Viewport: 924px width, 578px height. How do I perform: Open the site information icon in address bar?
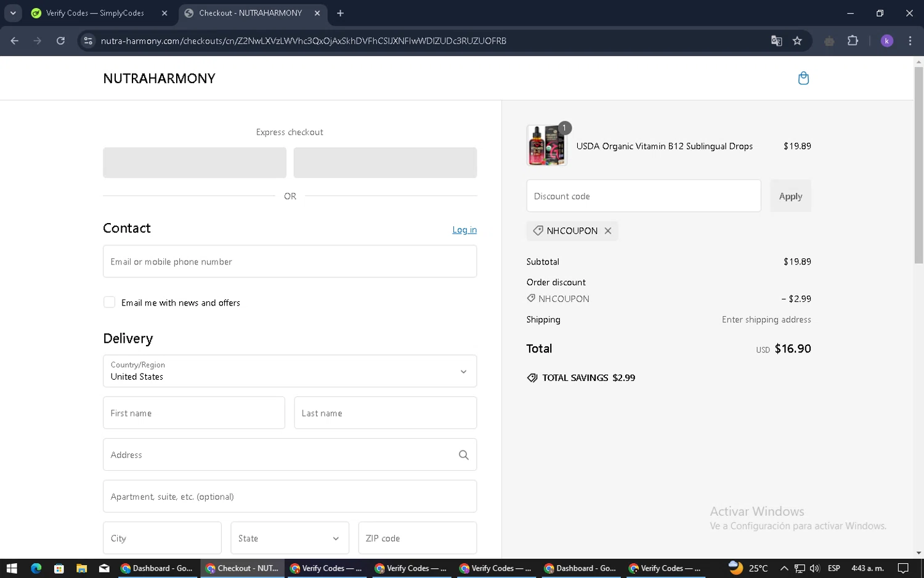pos(88,41)
